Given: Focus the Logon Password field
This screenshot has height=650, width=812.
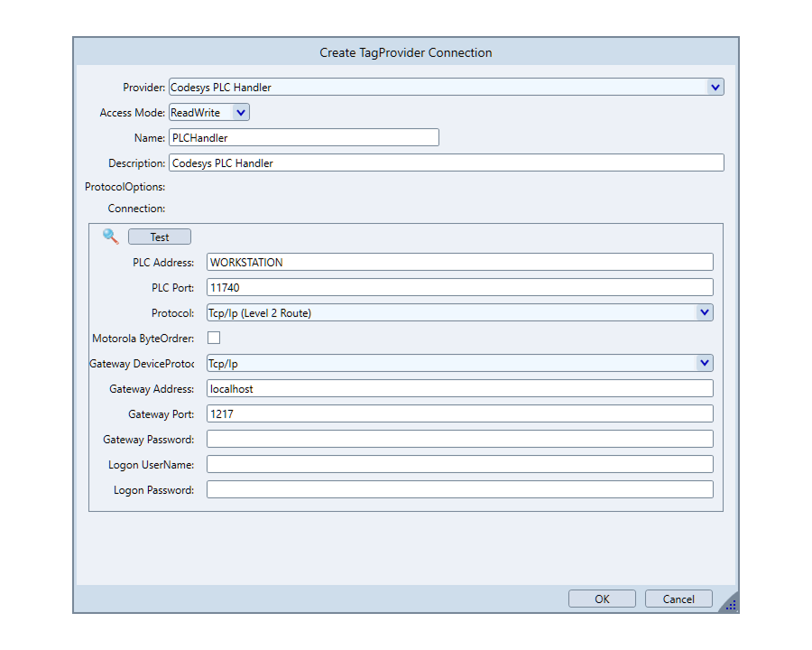Looking at the screenshot, I should [x=459, y=489].
